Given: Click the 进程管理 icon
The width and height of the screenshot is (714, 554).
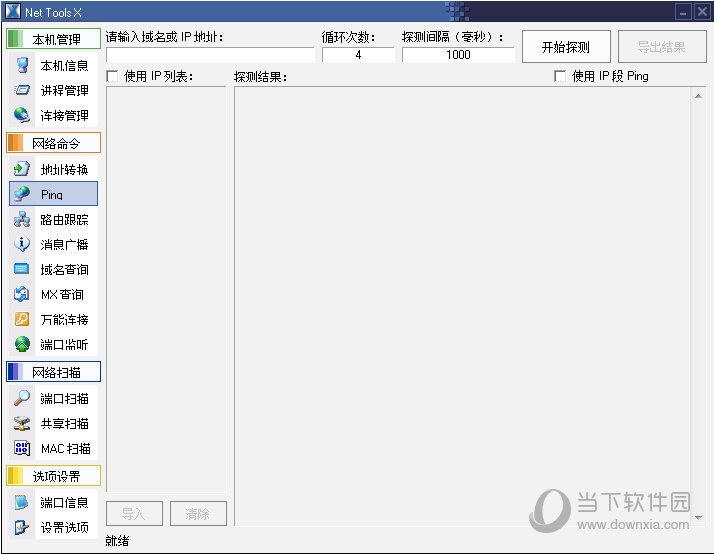Looking at the screenshot, I should pos(22,90).
